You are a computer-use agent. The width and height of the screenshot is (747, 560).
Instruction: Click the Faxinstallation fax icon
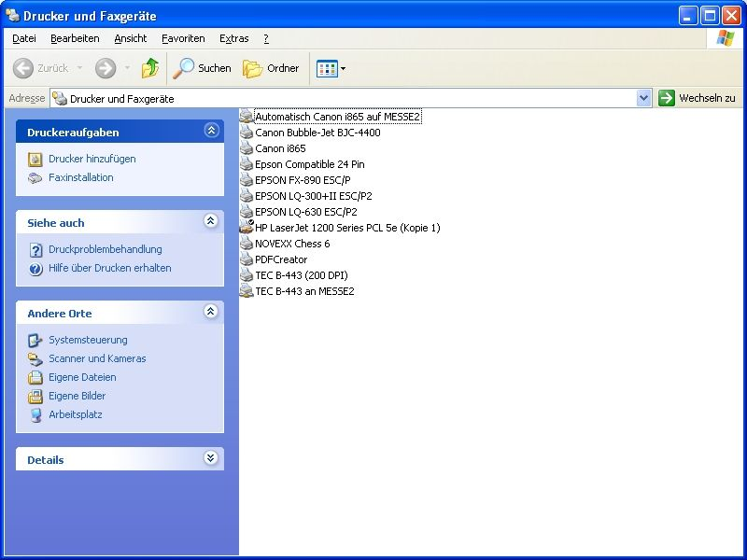click(35, 178)
